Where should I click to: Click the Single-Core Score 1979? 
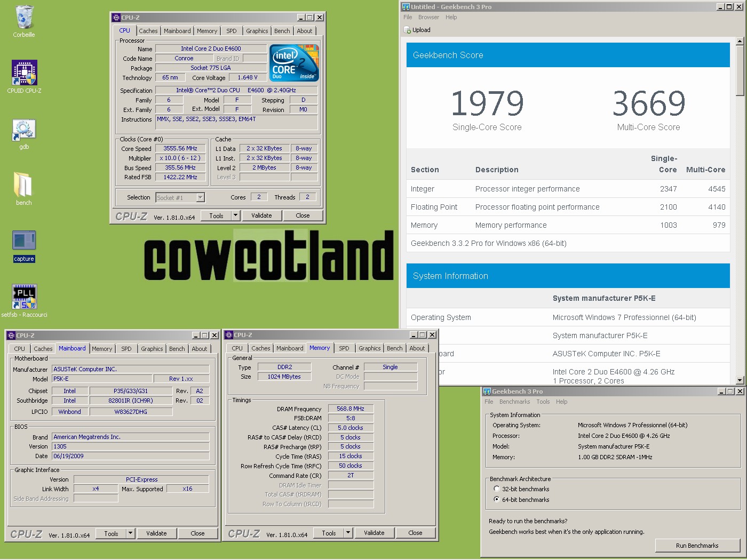pyautogui.click(x=487, y=103)
